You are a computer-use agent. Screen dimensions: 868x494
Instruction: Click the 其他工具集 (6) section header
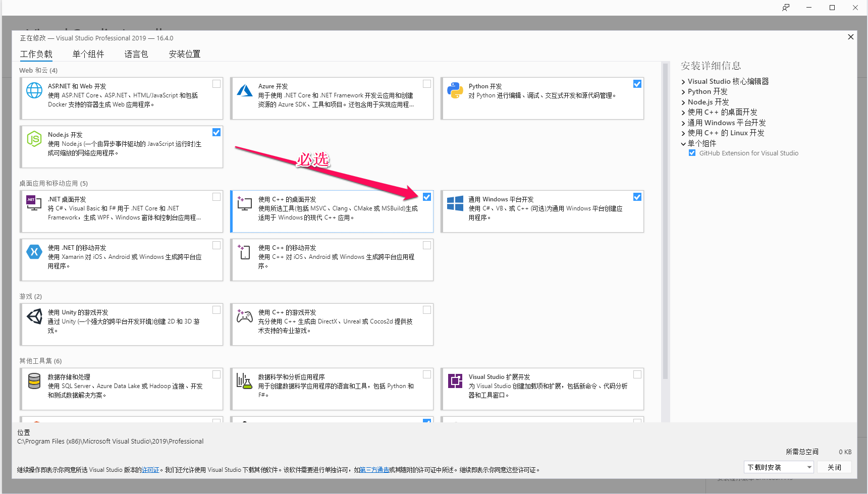pos(40,361)
